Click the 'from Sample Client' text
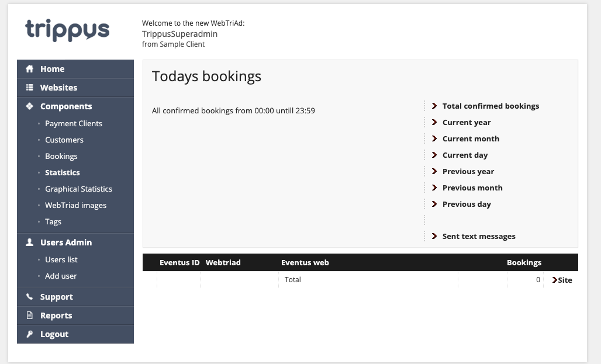The image size is (601, 364). pos(173,44)
